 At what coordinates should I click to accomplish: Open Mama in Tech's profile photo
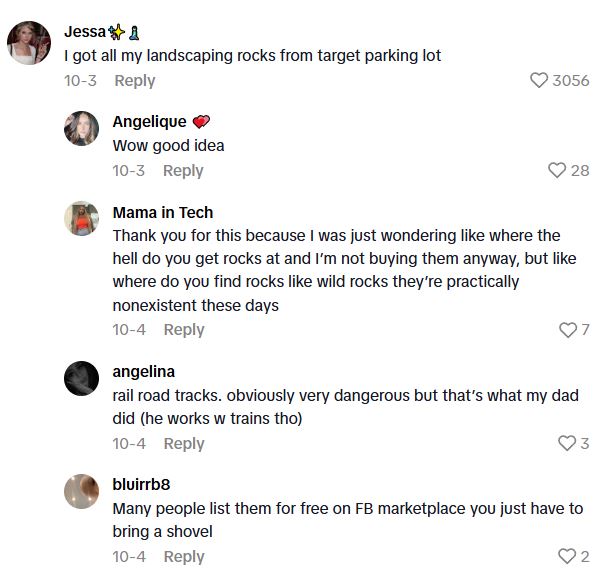[x=82, y=219]
